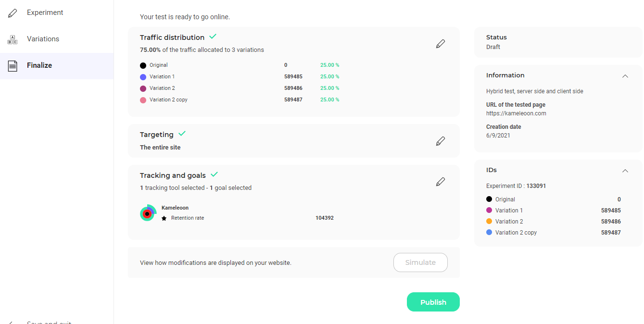
Task: Click the Variation 2 copy pink dot
Action: click(x=143, y=100)
